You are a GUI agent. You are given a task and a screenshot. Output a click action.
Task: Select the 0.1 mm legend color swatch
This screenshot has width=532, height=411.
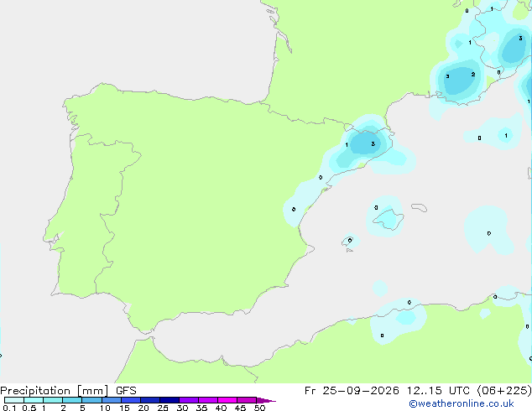click(14, 400)
